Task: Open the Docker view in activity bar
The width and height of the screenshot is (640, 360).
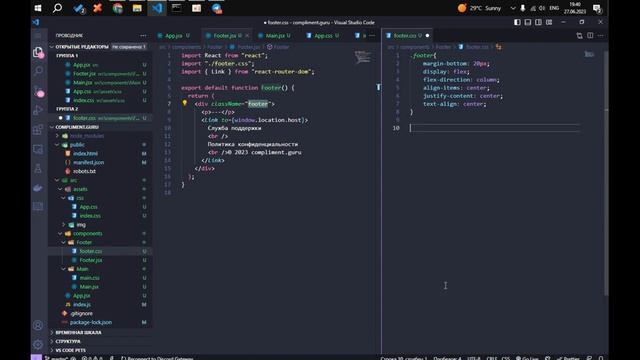Action: tap(38, 188)
